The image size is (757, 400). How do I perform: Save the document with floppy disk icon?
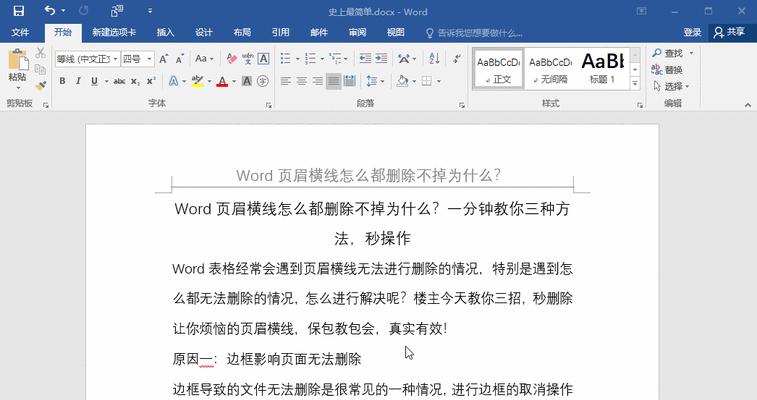coord(18,11)
